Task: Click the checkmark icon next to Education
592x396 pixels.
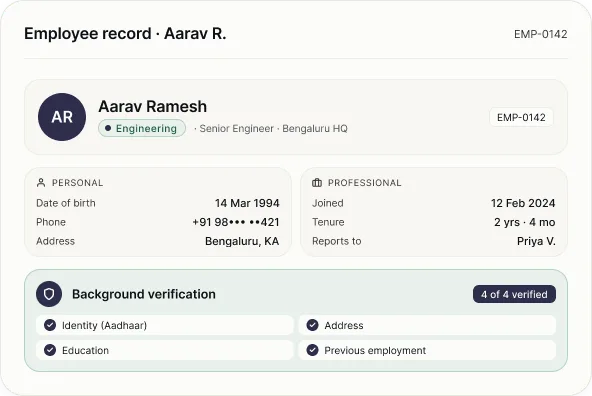Action: (50, 350)
